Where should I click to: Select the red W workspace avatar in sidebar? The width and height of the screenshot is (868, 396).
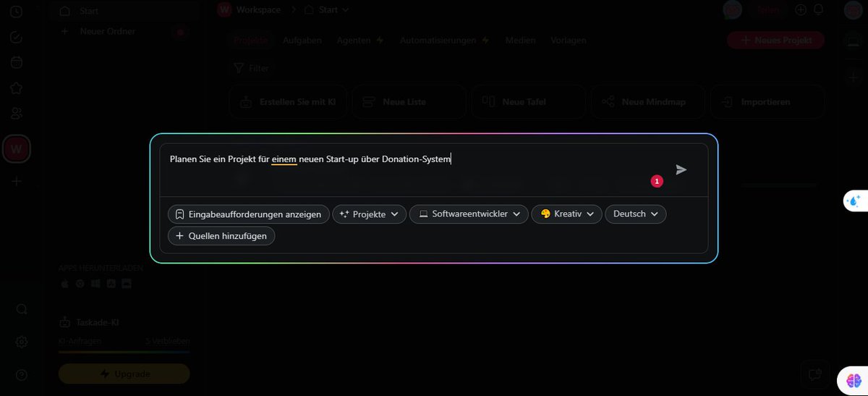16,150
